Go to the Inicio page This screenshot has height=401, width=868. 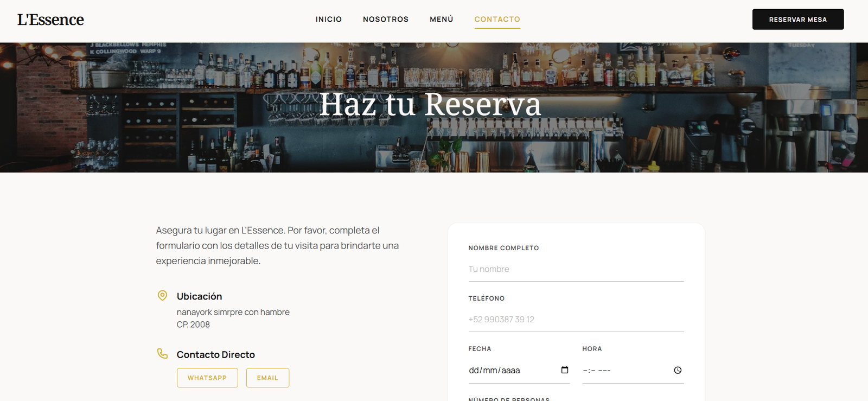(329, 20)
